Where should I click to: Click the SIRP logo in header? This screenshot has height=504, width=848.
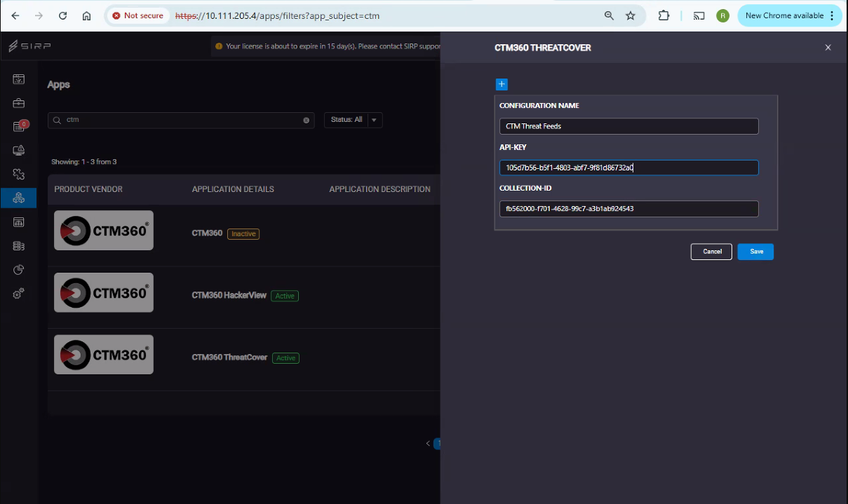tap(29, 46)
